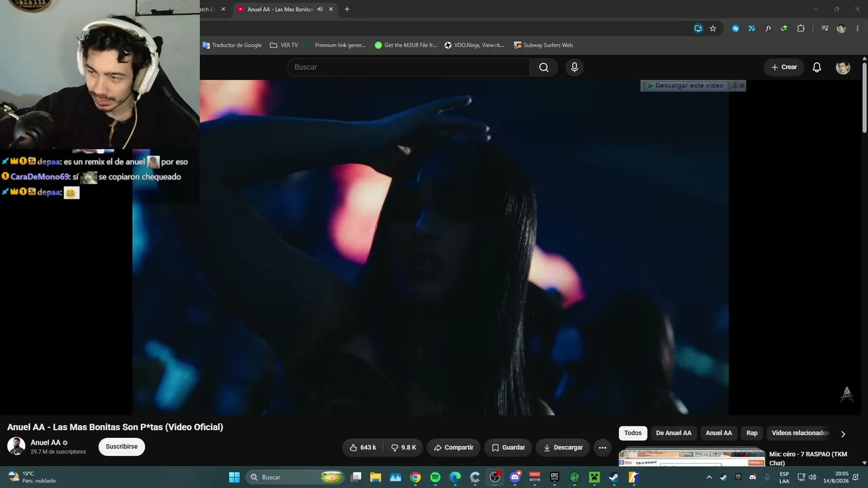Open the Chrome three-dot menu
Image resolution: width=868 pixels, height=488 pixels.
click(x=858, y=28)
